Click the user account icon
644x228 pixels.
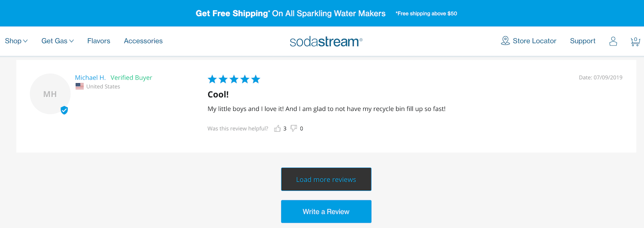613,41
